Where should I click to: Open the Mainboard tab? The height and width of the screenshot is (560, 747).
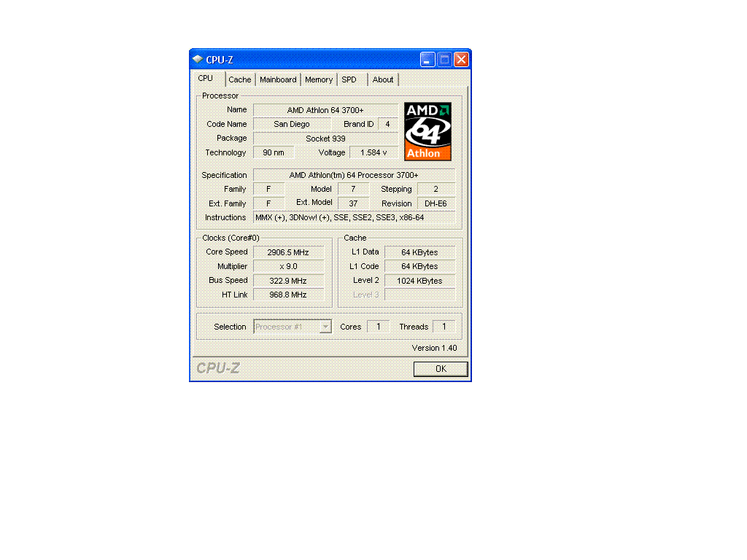click(278, 79)
